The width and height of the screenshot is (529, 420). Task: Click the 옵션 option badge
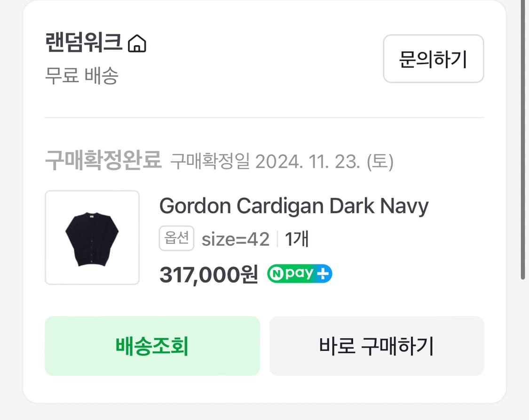pyautogui.click(x=176, y=239)
